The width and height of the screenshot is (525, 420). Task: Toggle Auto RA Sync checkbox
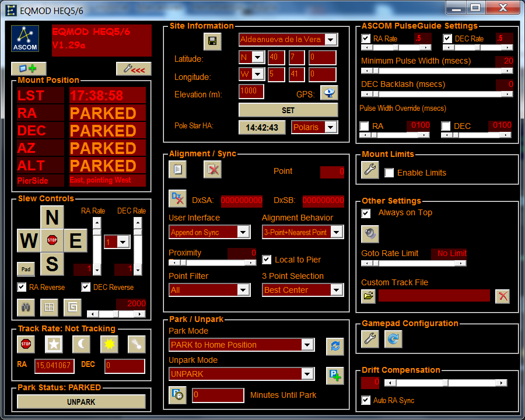tap(366, 400)
